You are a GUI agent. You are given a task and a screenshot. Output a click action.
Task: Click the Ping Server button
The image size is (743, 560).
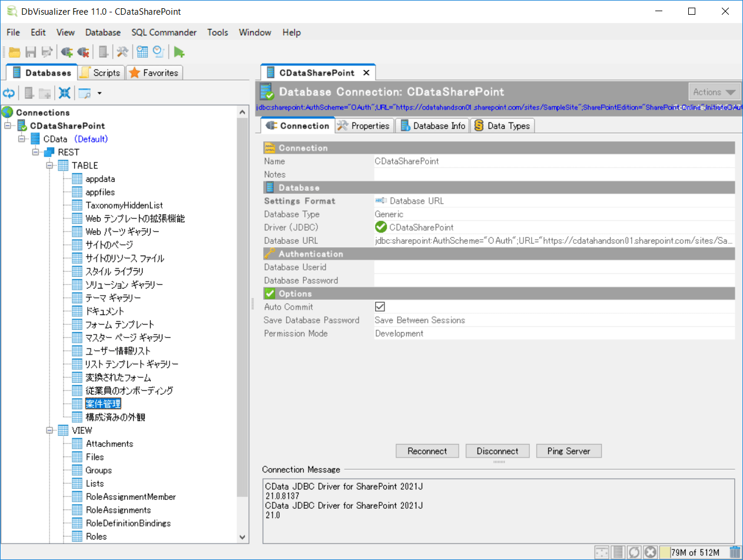568,451
